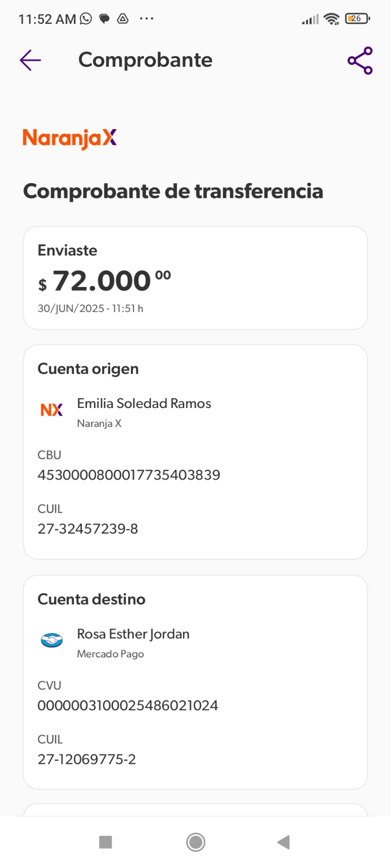The height and width of the screenshot is (868, 391).
Task: Tap the origin CBU number
Action: coord(129,475)
